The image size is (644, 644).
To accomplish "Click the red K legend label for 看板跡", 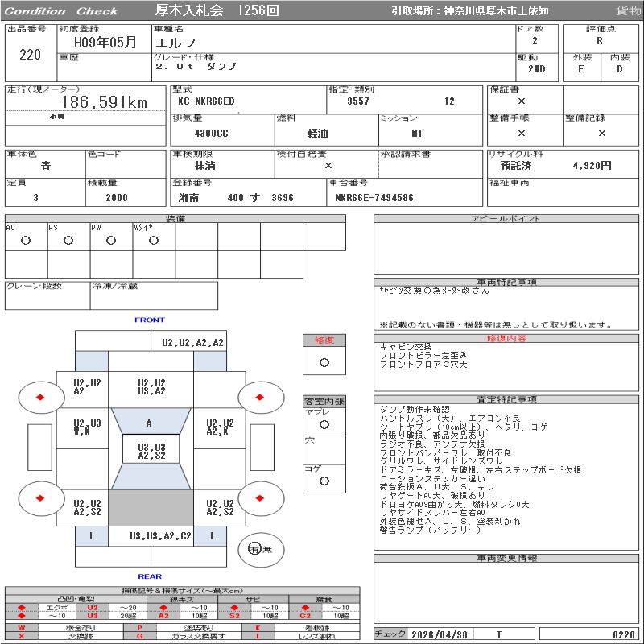I will pyautogui.click(x=258, y=628).
